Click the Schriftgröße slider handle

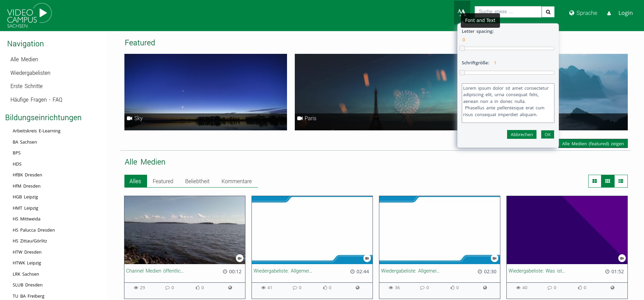coord(462,73)
